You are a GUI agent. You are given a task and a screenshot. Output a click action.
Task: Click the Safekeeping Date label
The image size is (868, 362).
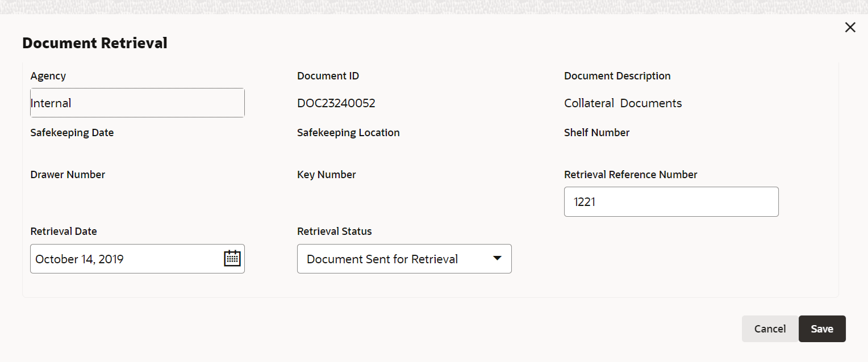tap(72, 133)
